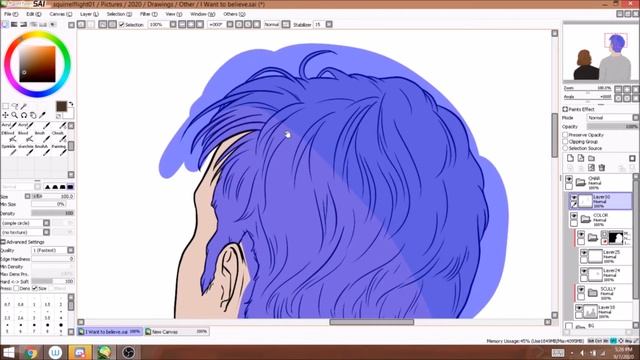Select the move tool

6,116
